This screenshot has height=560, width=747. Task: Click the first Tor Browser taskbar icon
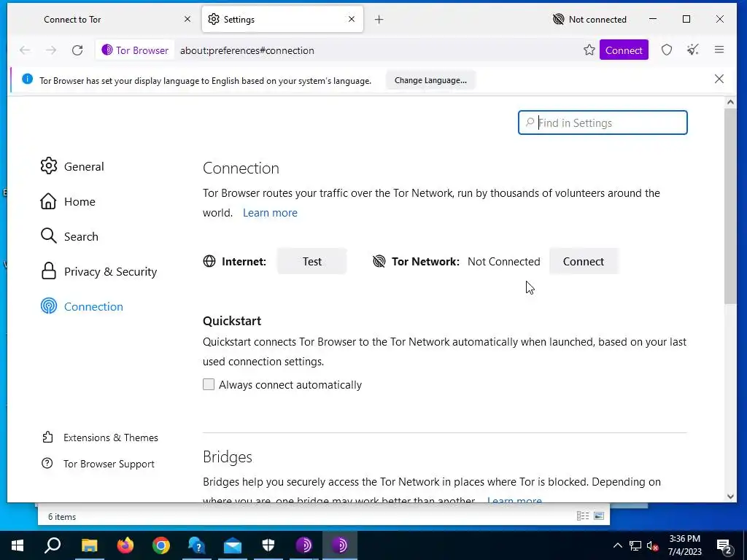tap(304, 545)
